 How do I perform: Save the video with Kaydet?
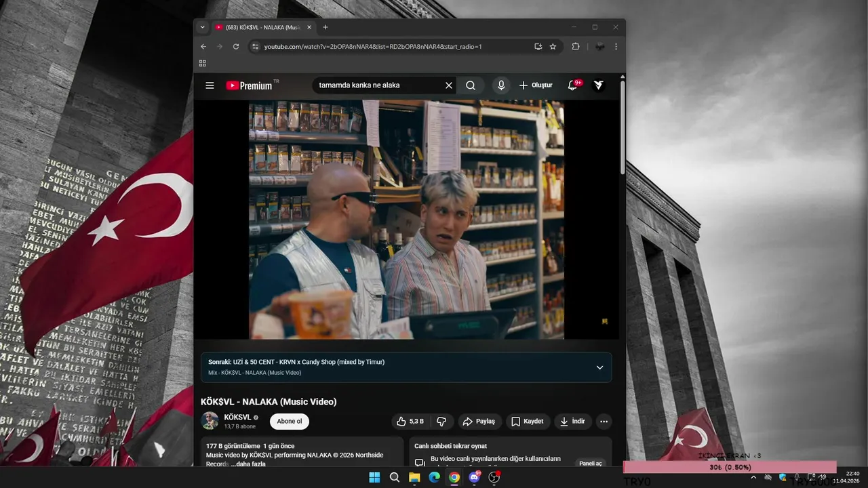point(528,422)
